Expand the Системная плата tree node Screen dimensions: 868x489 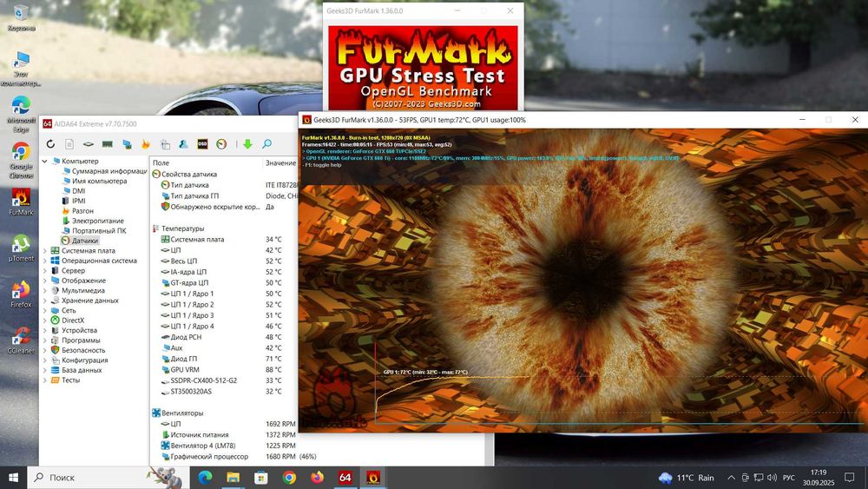click(x=45, y=251)
